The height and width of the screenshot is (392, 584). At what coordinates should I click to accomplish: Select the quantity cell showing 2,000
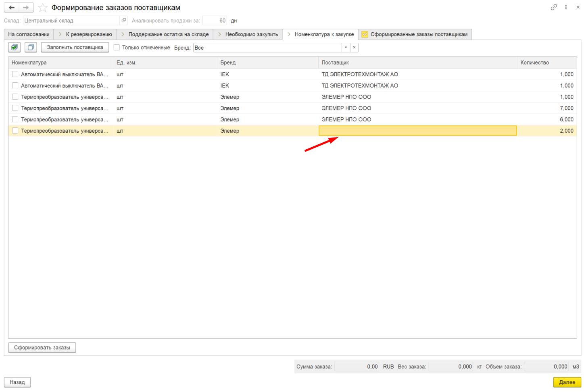[x=547, y=131]
